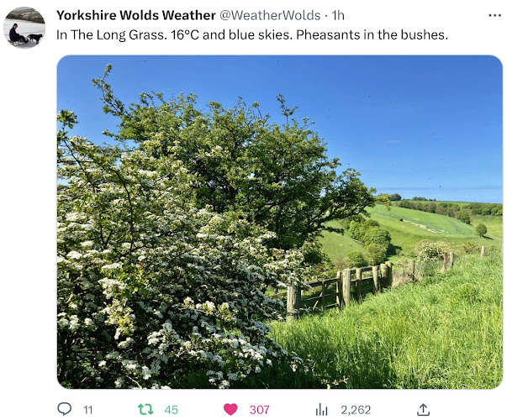Click the 1h post timestamp
The width and height of the screenshot is (507, 420).
338,15
